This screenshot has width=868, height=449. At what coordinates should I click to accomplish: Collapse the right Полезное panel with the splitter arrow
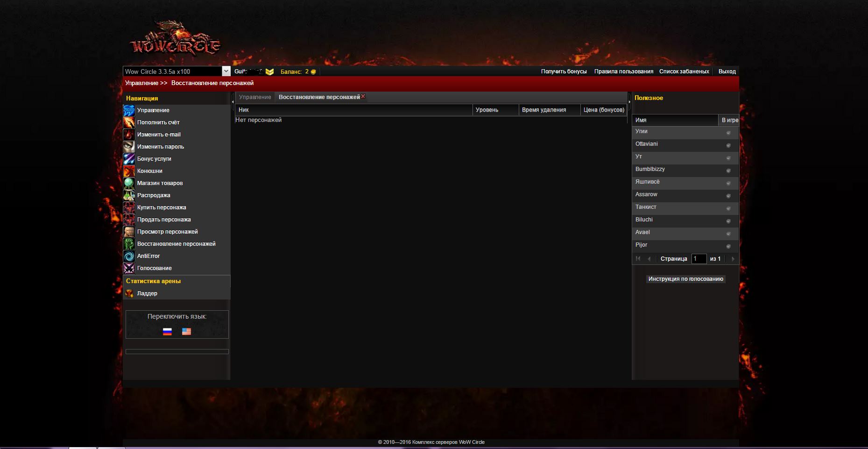click(x=629, y=101)
